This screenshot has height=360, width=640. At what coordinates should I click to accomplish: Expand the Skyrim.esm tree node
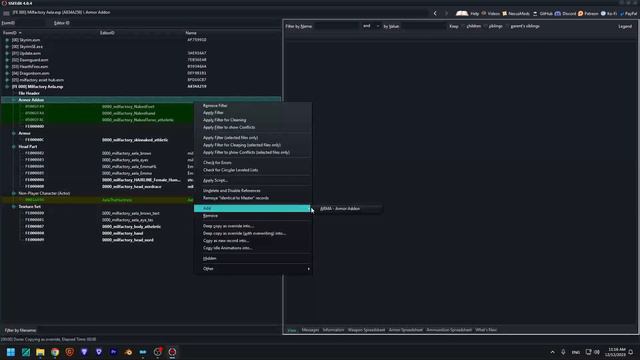coord(7,40)
